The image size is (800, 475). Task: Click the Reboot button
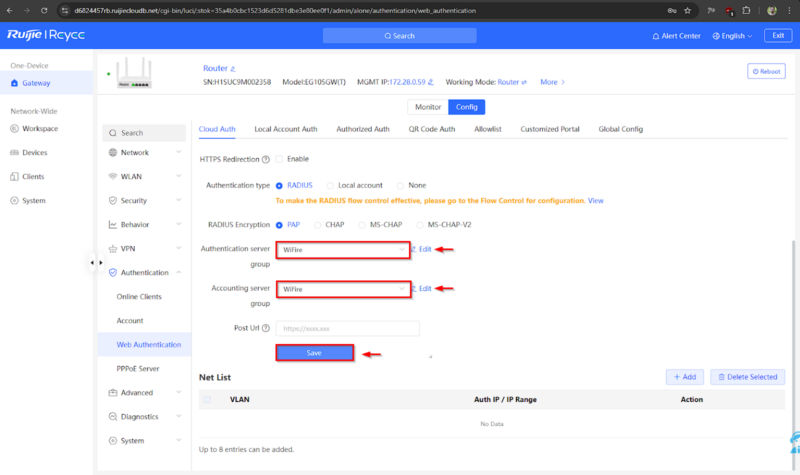pyautogui.click(x=766, y=71)
